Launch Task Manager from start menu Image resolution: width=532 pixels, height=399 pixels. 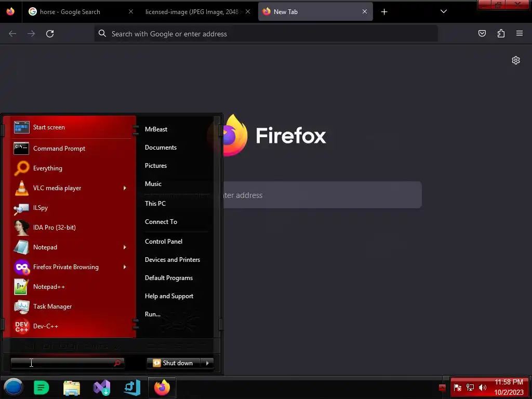pyautogui.click(x=71, y=307)
